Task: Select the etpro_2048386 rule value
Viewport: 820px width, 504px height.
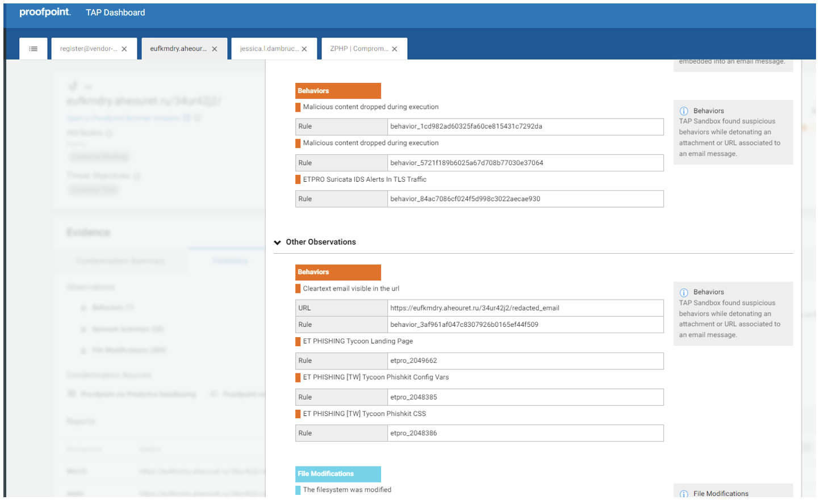Action: coord(413,433)
